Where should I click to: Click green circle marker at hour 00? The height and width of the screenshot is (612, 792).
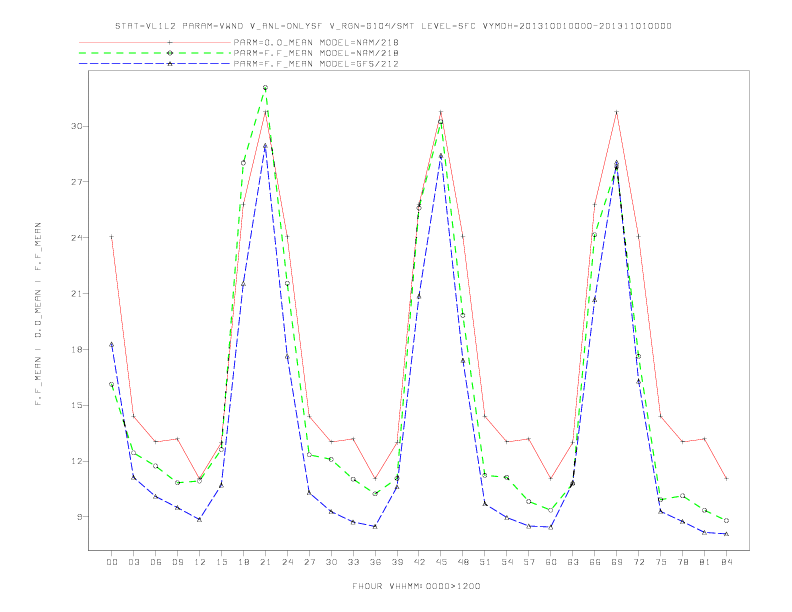[112, 384]
